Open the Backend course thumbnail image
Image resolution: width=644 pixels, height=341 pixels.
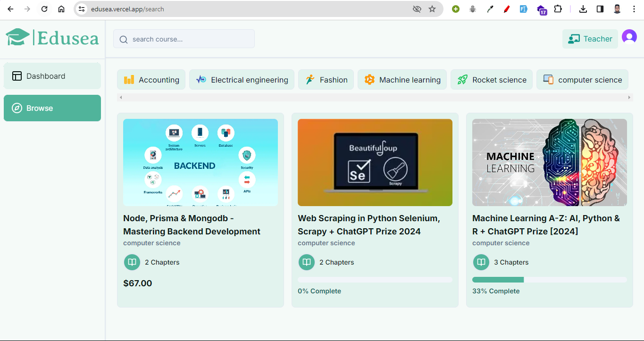201,162
